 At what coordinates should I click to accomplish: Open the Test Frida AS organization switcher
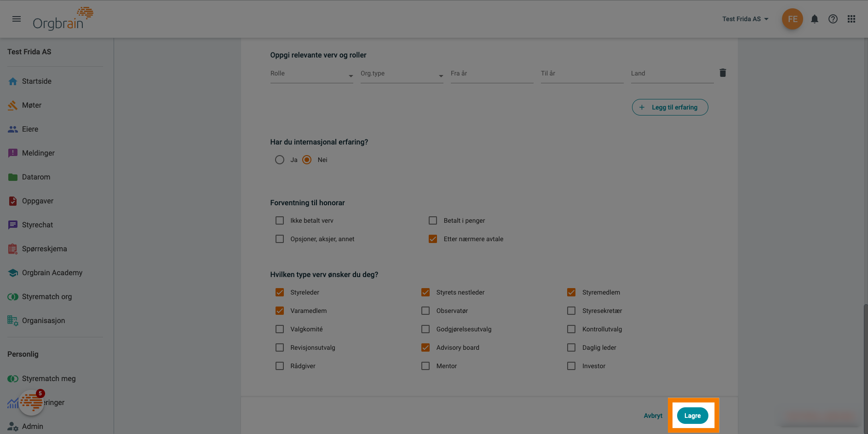point(745,19)
